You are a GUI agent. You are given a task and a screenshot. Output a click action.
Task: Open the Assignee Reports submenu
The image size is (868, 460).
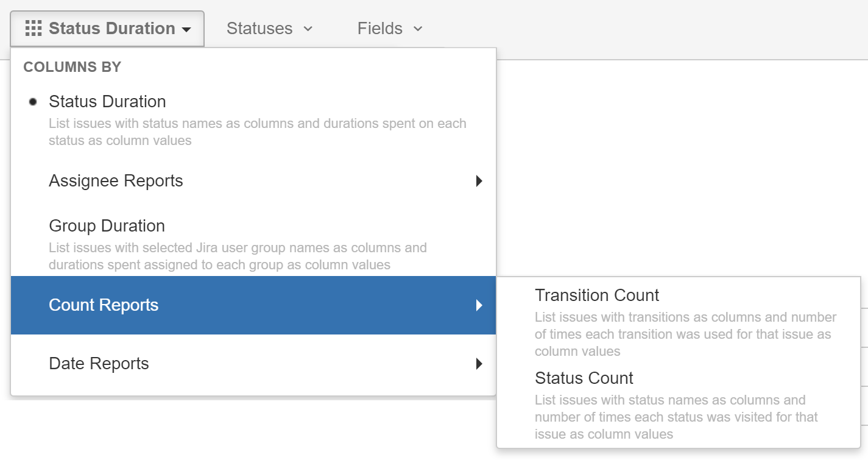116,181
